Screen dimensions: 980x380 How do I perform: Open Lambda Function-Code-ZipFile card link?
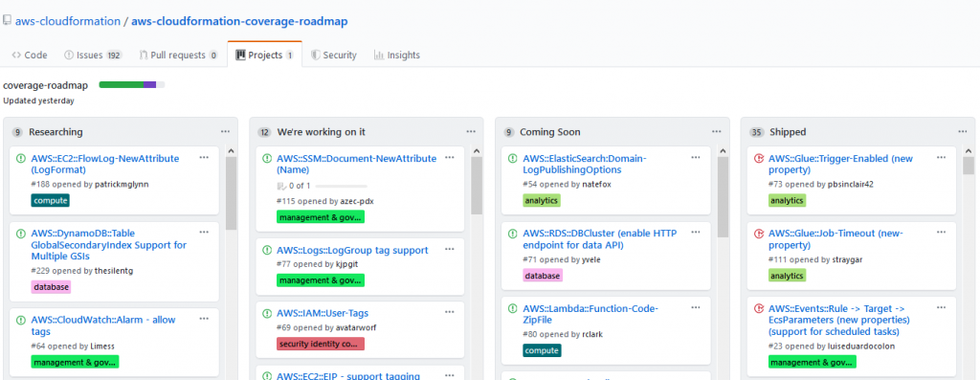[x=590, y=314]
